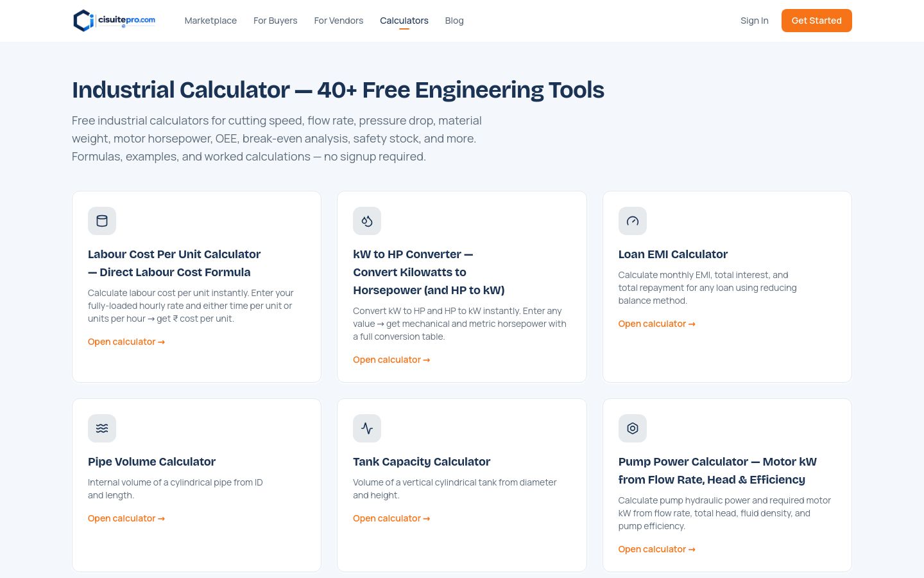Go to the For Buyers page
This screenshot has height=578, width=924.
click(275, 21)
